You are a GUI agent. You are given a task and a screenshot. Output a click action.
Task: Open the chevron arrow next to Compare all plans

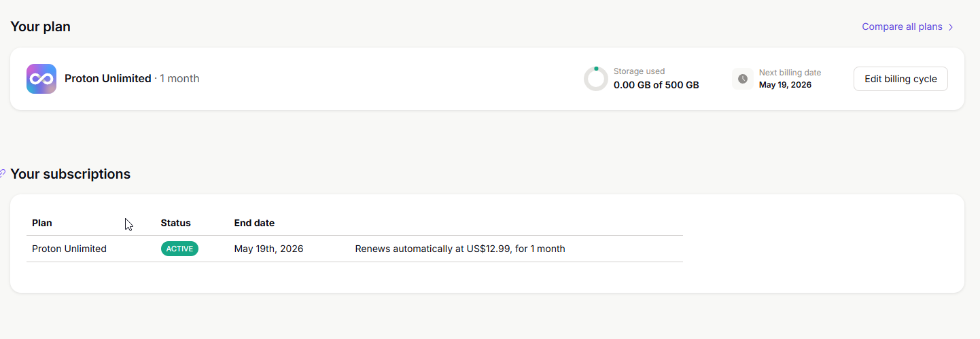tap(951, 27)
